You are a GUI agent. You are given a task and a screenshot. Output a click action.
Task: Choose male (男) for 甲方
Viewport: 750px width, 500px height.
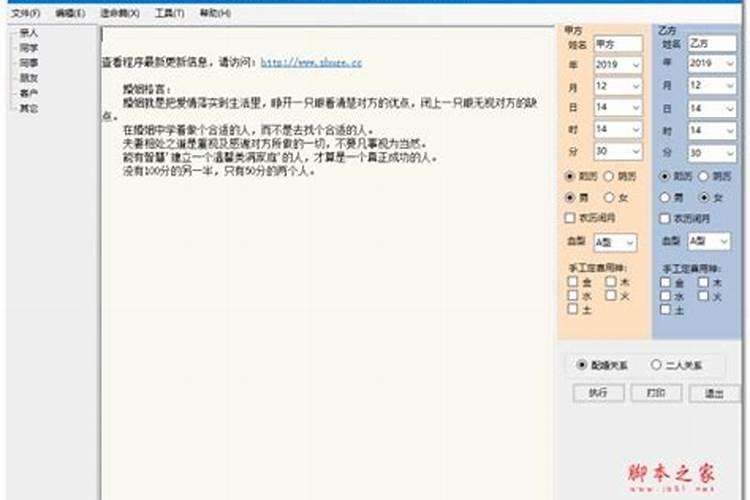point(569,197)
